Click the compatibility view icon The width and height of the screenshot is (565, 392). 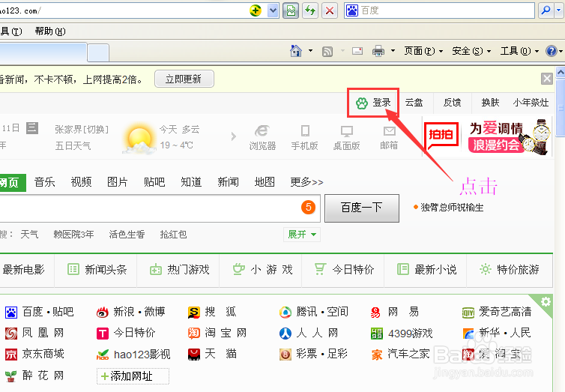(x=291, y=10)
